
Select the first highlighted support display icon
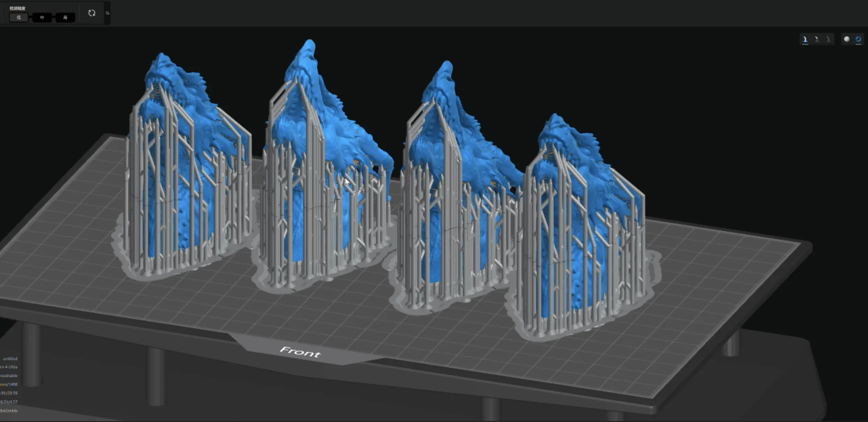[805, 39]
